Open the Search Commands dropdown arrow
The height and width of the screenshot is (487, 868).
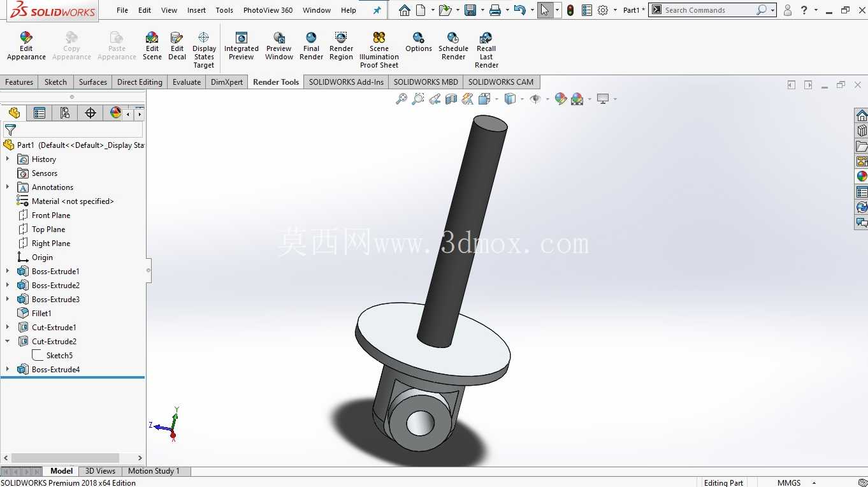tap(772, 10)
